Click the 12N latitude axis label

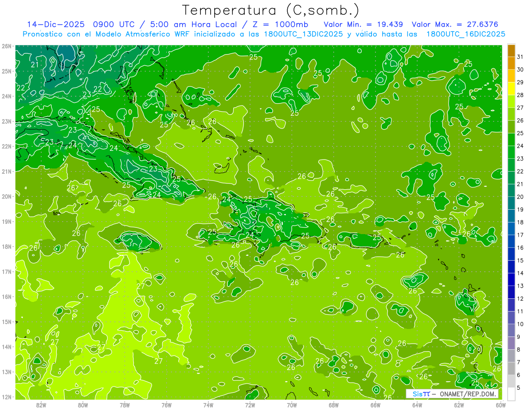[7, 397]
